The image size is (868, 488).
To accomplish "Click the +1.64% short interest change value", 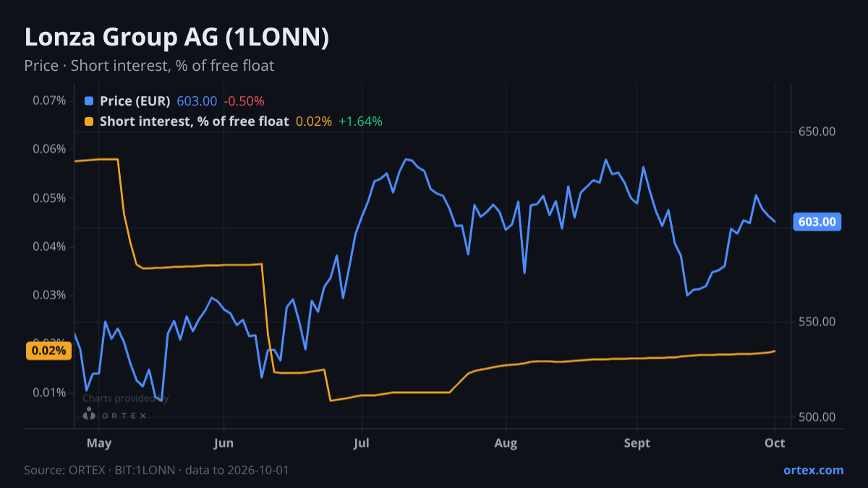I will point(360,121).
